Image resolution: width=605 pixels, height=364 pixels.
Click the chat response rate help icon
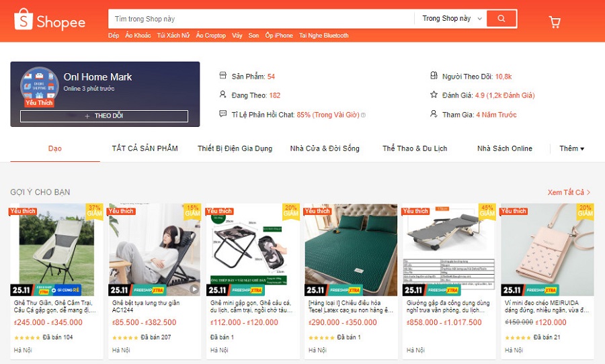(x=363, y=115)
